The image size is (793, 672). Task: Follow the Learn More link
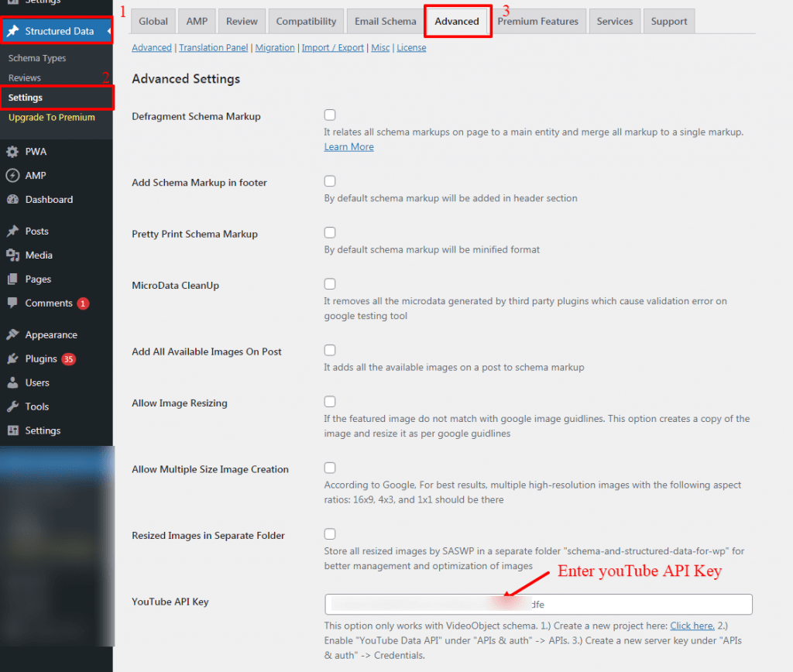[x=349, y=146]
